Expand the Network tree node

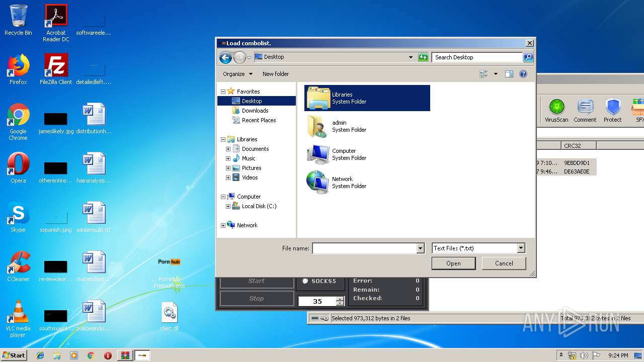223,225
